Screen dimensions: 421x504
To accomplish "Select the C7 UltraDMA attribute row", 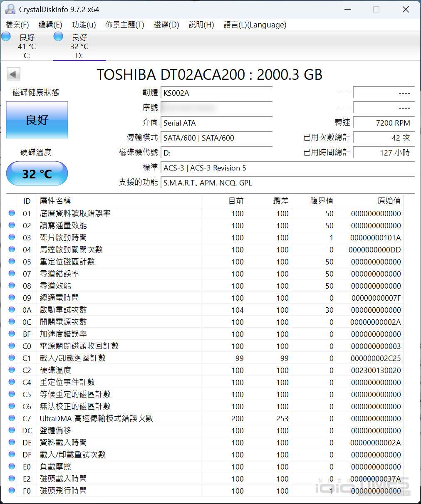I will pos(97,418).
